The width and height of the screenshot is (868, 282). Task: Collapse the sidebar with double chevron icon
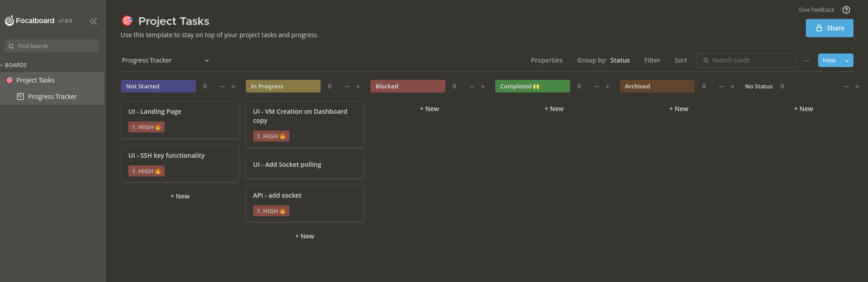pos(93,21)
